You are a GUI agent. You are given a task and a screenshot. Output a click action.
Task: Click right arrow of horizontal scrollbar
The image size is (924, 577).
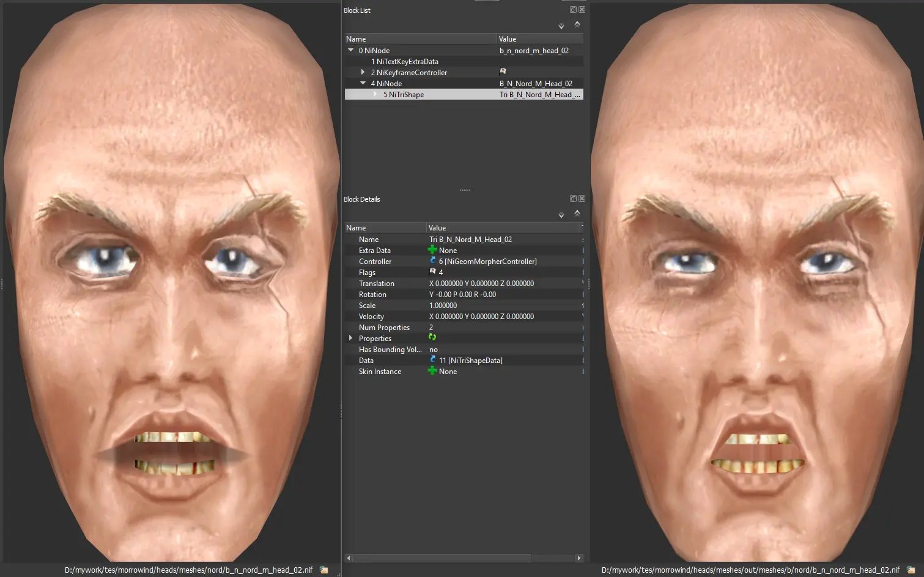[x=579, y=558]
